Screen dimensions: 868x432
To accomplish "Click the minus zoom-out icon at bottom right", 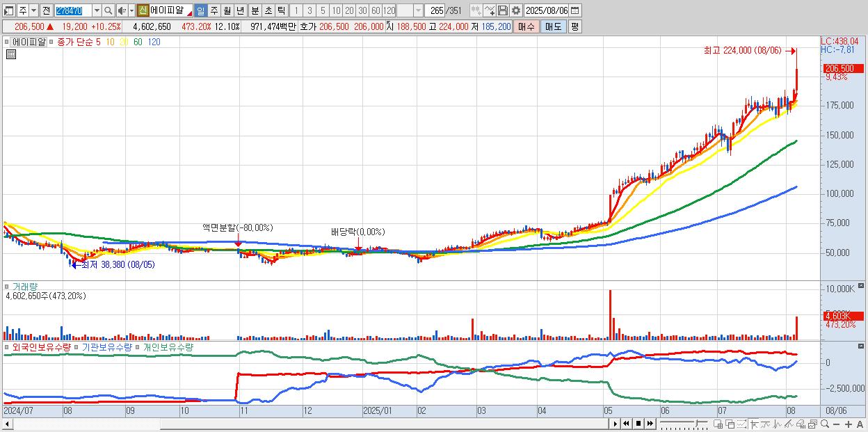I will pyautogui.click(x=837, y=424).
